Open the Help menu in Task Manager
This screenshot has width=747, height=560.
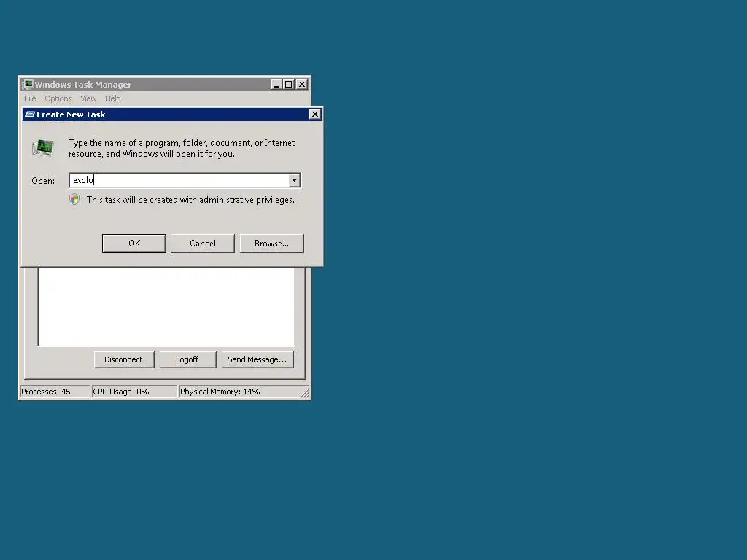(113, 98)
